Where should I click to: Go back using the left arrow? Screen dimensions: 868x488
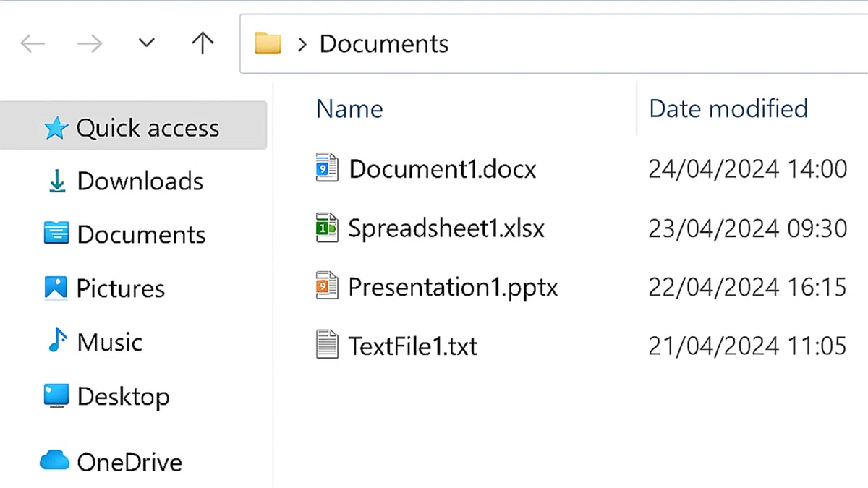pos(33,44)
